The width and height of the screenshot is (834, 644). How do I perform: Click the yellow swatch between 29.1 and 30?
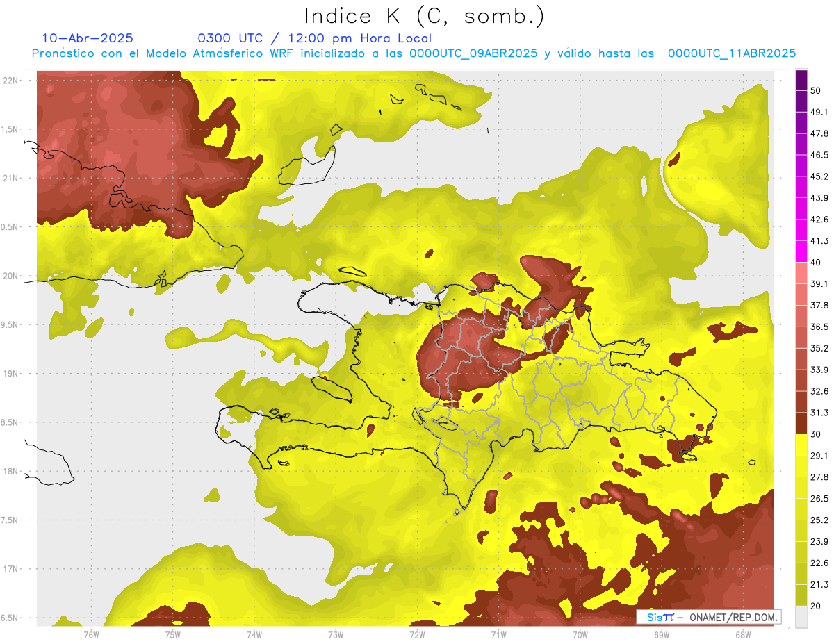(801, 445)
